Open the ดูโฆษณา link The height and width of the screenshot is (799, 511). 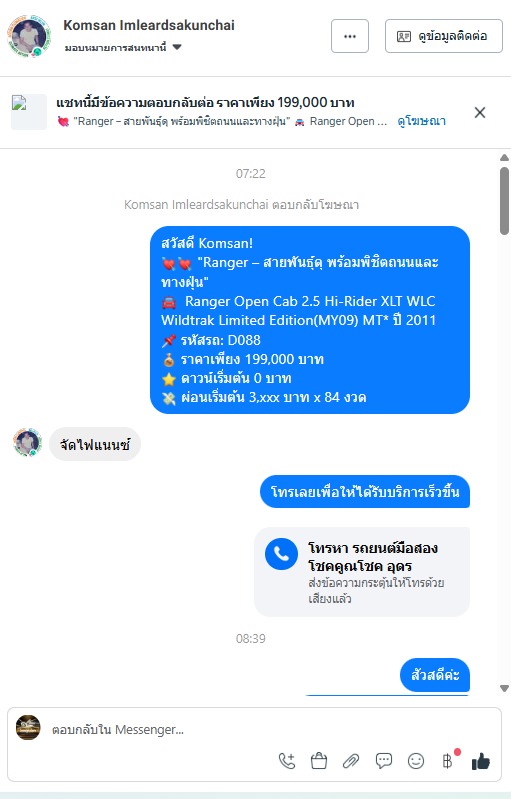click(421, 121)
